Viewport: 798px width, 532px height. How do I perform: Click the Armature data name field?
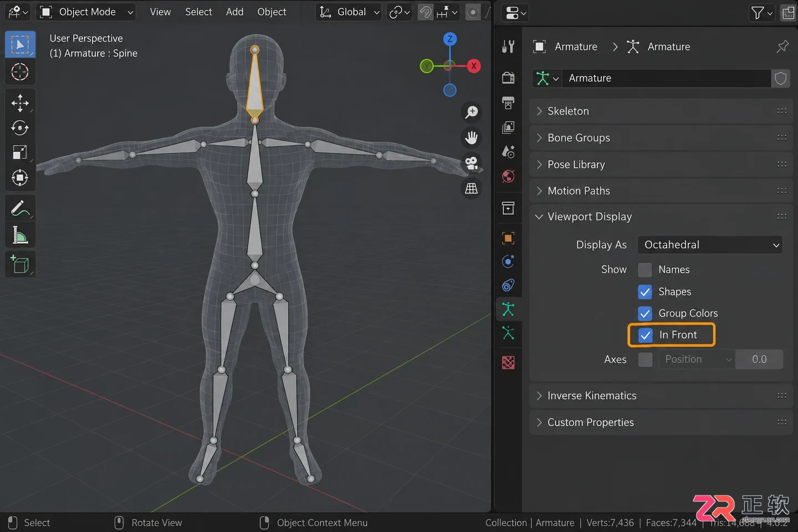(666, 78)
